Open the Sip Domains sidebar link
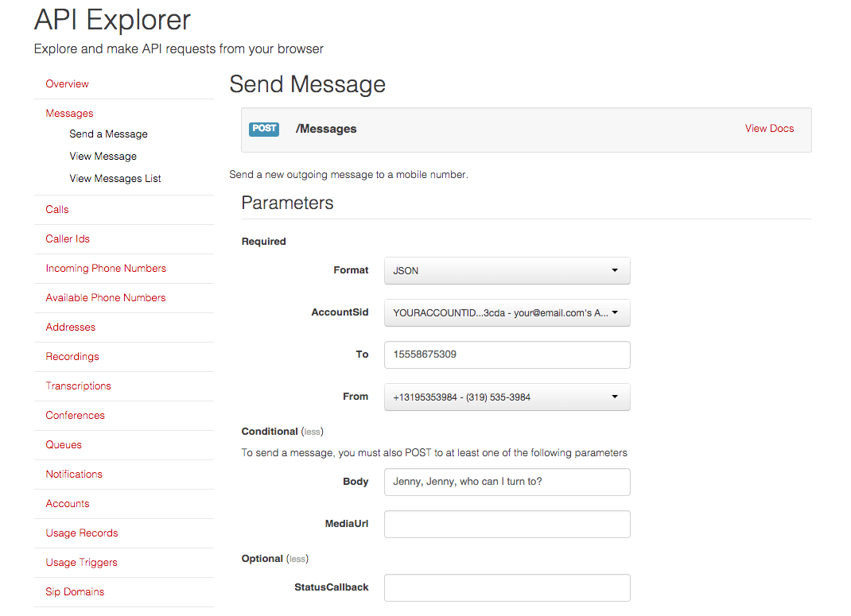Image resolution: width=851 pixels, height=616 pixels. 75,591
